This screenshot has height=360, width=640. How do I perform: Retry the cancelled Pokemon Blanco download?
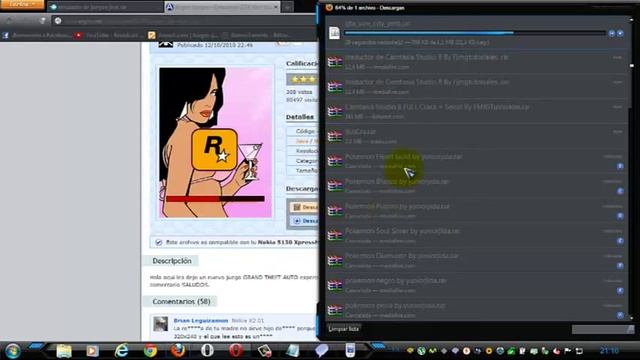[x=620, y=191]
